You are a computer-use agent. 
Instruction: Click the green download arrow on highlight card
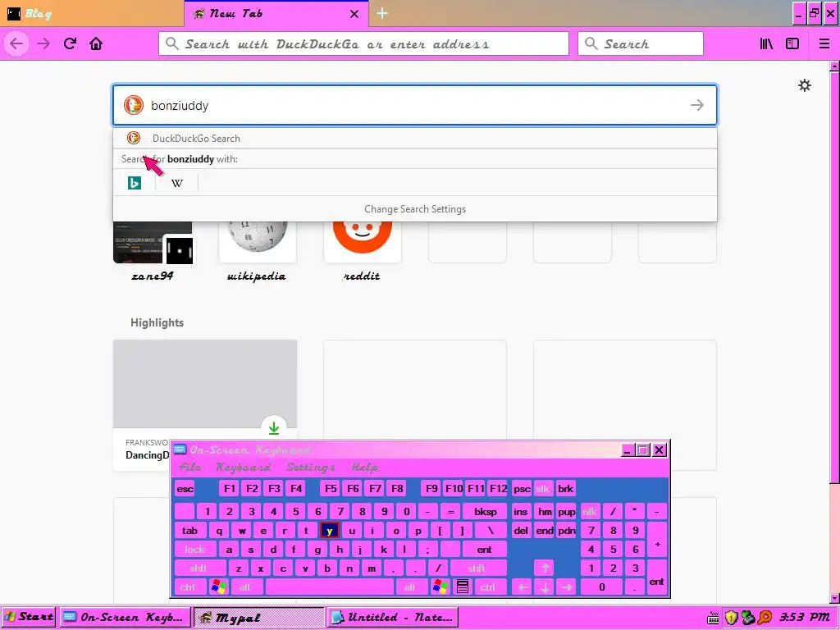[274, 428]
